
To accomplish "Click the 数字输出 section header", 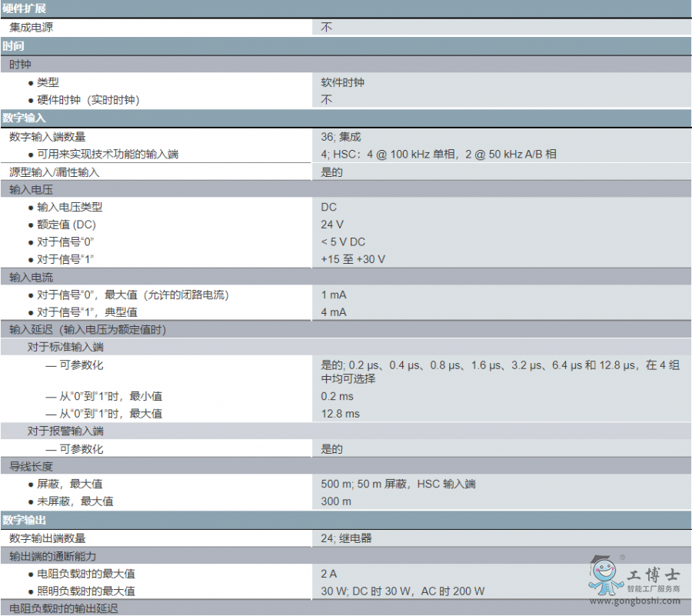I will click(24, 521).
